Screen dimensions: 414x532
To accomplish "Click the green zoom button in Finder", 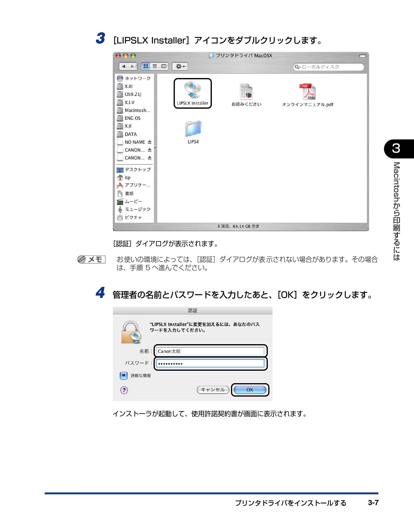I will 133,56.
